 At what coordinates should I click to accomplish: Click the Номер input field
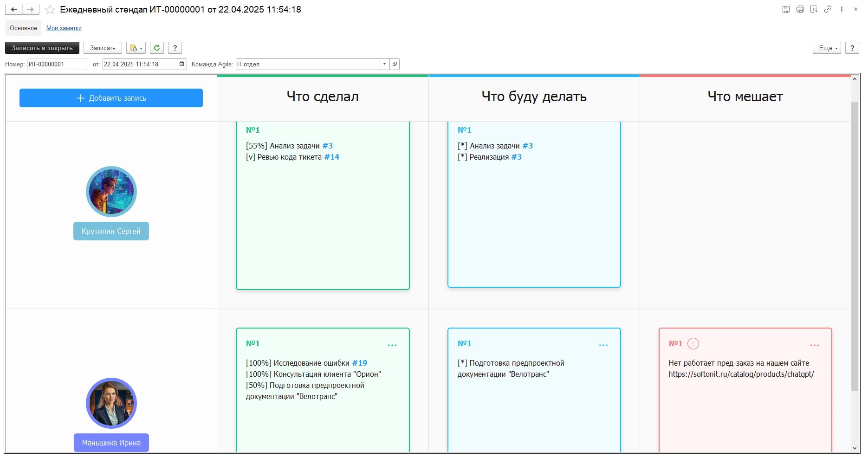click(x=57, y=64)
